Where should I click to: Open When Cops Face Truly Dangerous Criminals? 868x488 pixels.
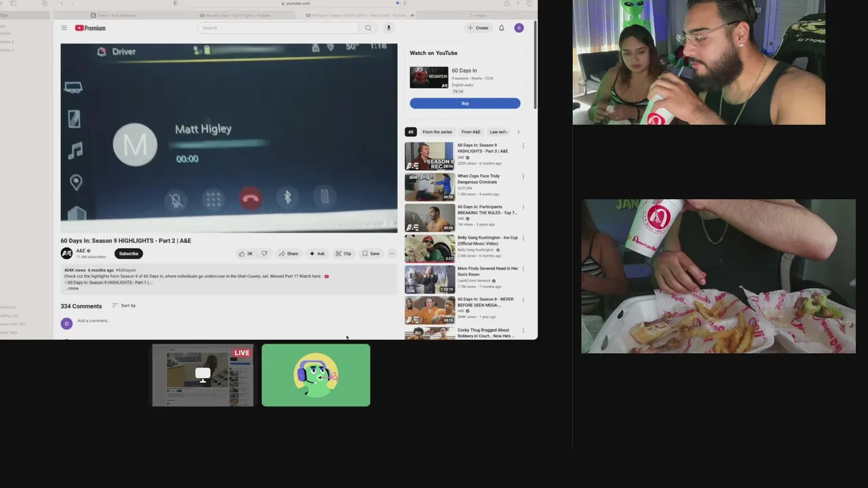pos(429,187)
